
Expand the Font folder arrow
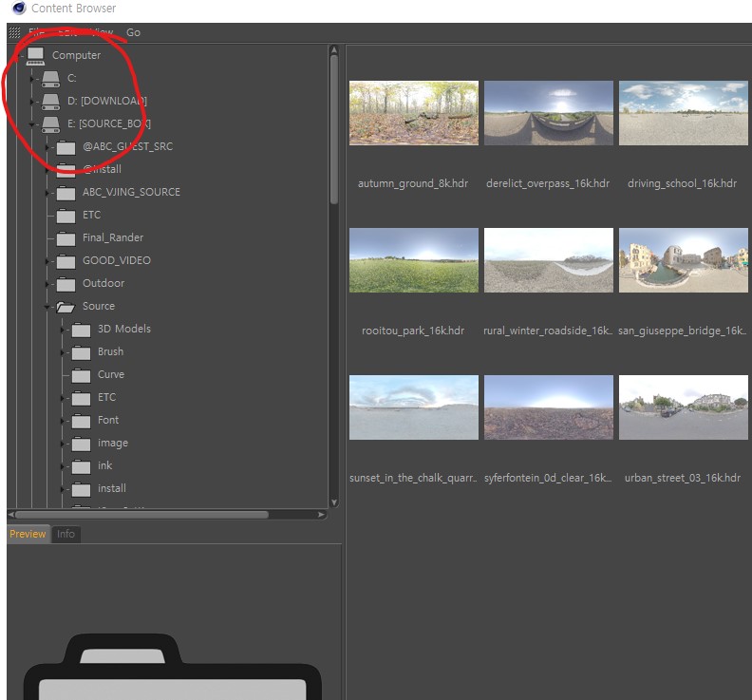click(63, 421)
